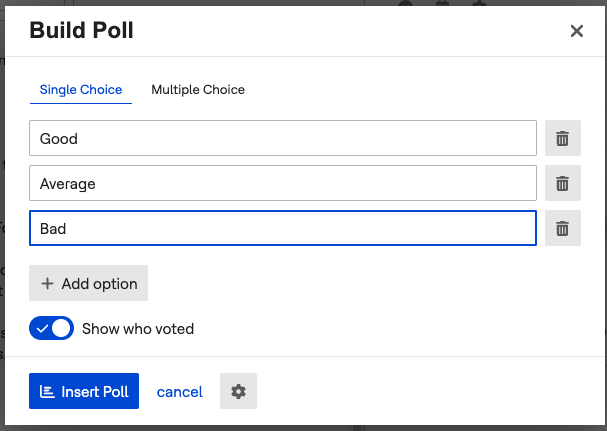Viewport: 607px width, 431px height.
Task: Click the Show who voted label
Action: tap(138, 328)
